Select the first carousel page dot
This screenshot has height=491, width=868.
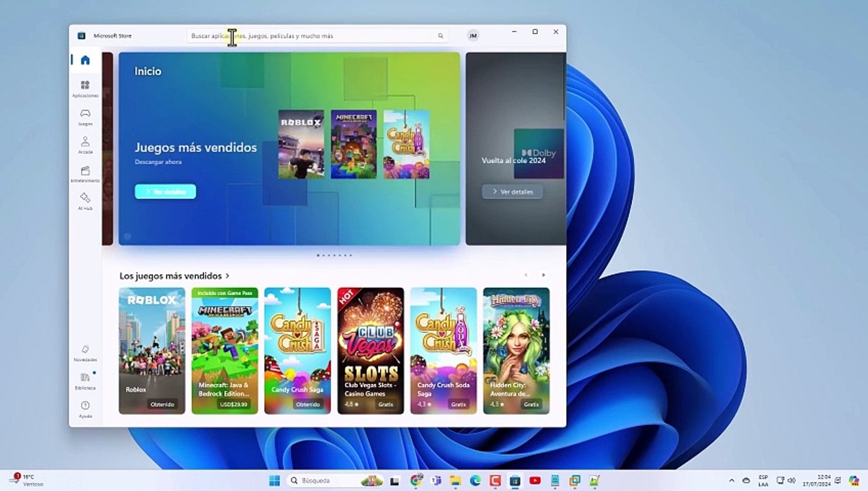[318, 255]
